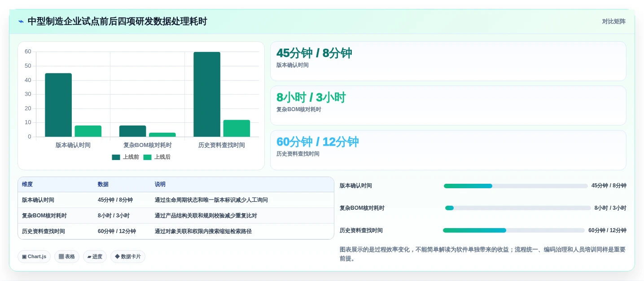Click progress value 8小时 / 3小时
644x281 pixels.
(610, 208)
